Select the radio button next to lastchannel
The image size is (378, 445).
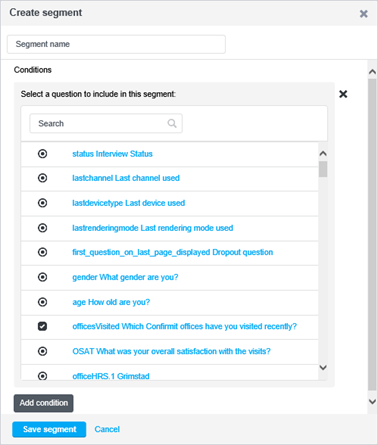click(x=42, y=178)
